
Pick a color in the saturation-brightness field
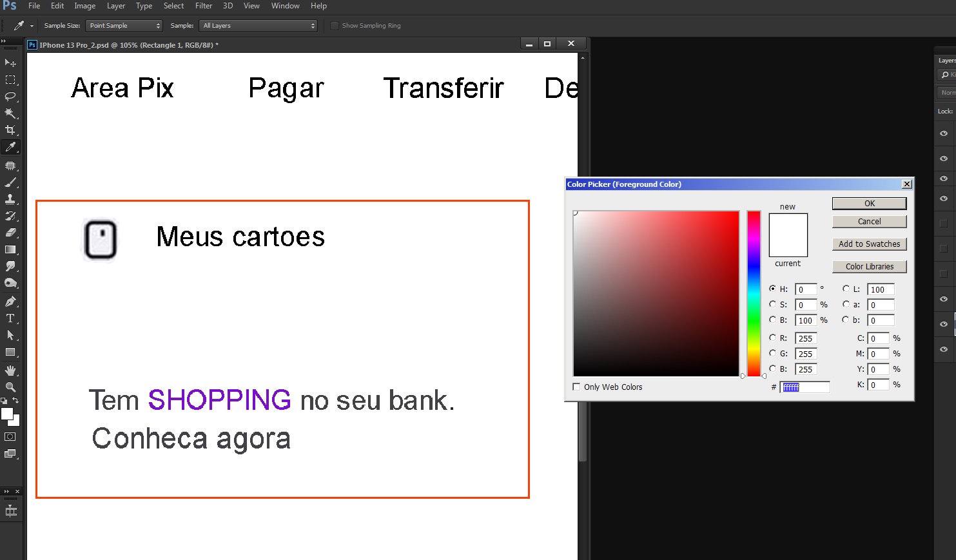656,293
